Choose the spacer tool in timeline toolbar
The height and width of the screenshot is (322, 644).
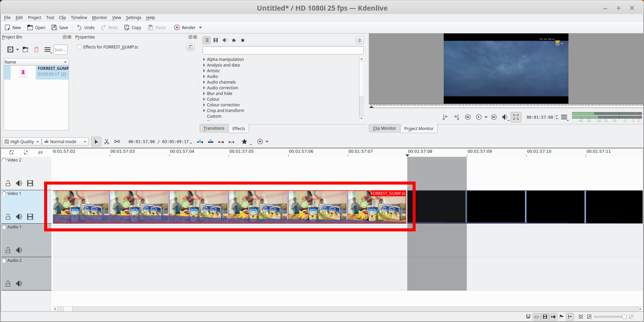[117, 142]
